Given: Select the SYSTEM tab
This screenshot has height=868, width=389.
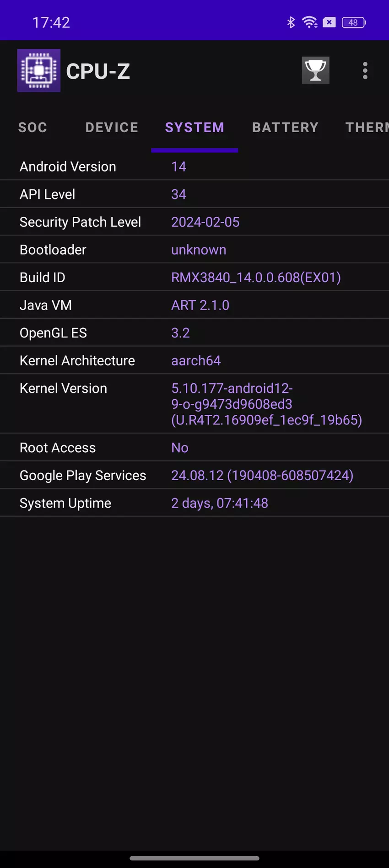Looking at the screenshot, I should point(194,127).
